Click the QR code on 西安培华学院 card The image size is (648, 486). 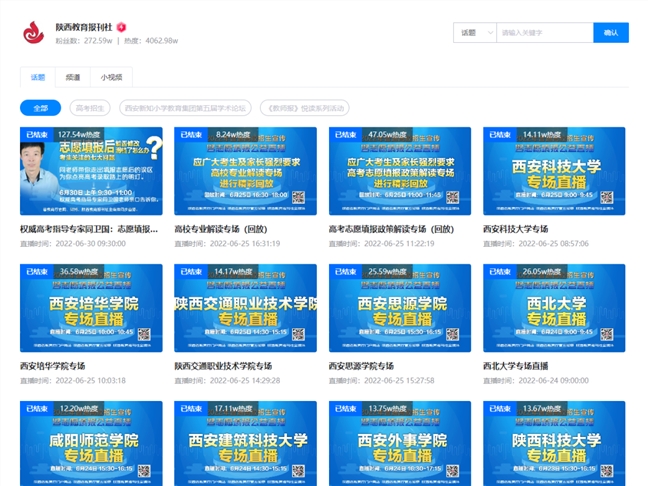pyautogui.click(x=144, y=334)
